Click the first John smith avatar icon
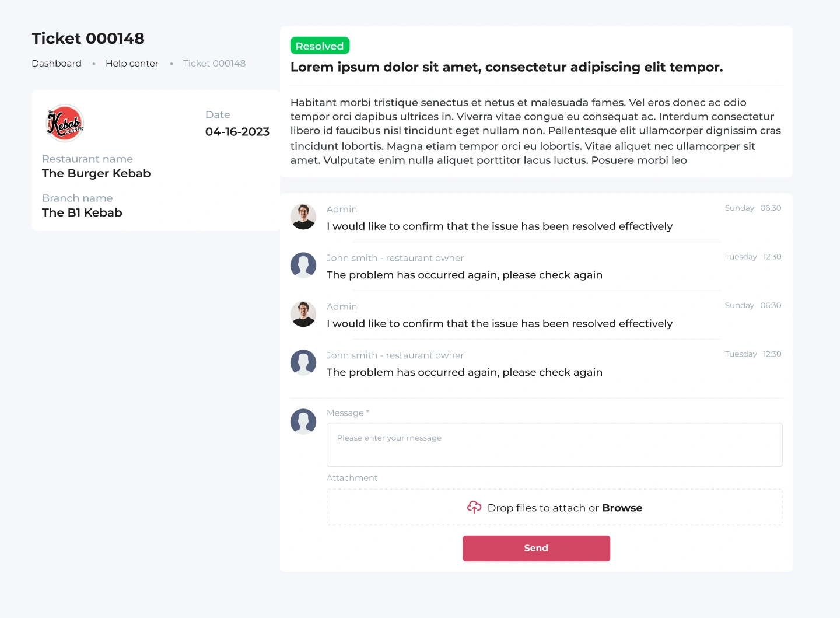 pyautogui.click(x=303, y=265)
